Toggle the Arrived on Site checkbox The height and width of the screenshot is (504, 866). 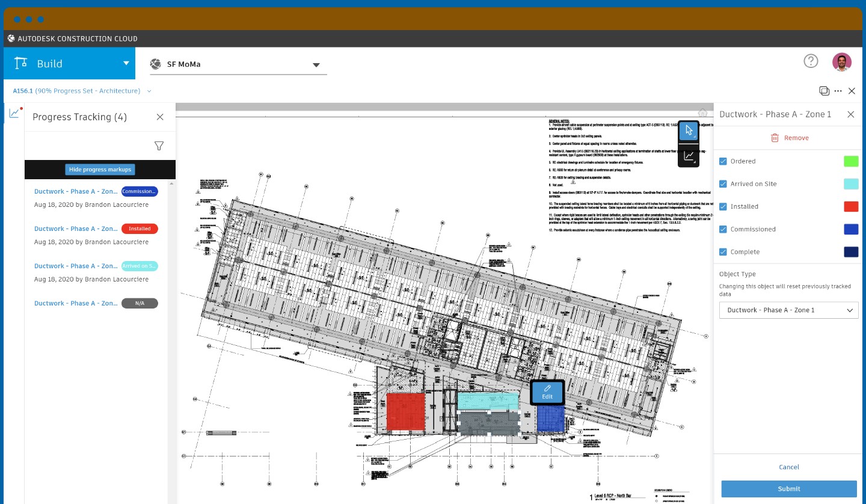723,184
